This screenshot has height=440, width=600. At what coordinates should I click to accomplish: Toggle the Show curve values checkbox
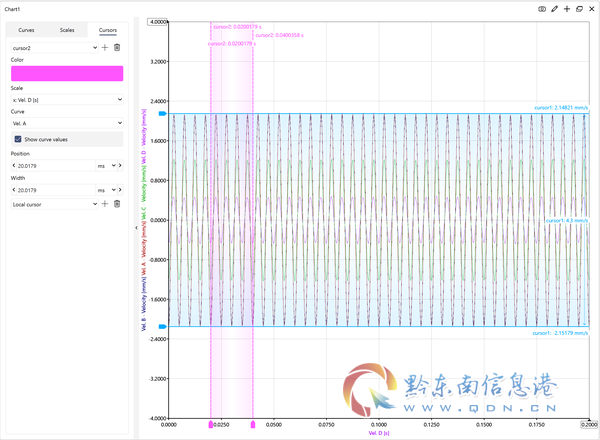tap(18, 139)
